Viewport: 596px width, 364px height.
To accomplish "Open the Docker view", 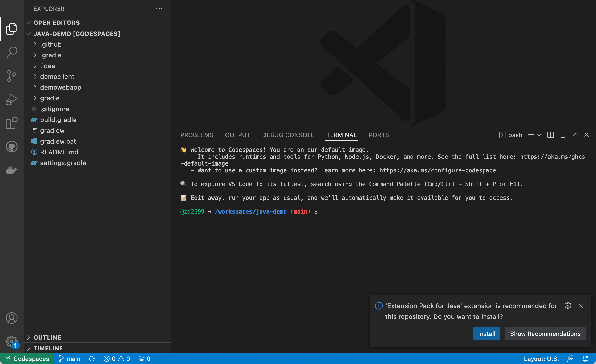I will (x=12, y=170).
